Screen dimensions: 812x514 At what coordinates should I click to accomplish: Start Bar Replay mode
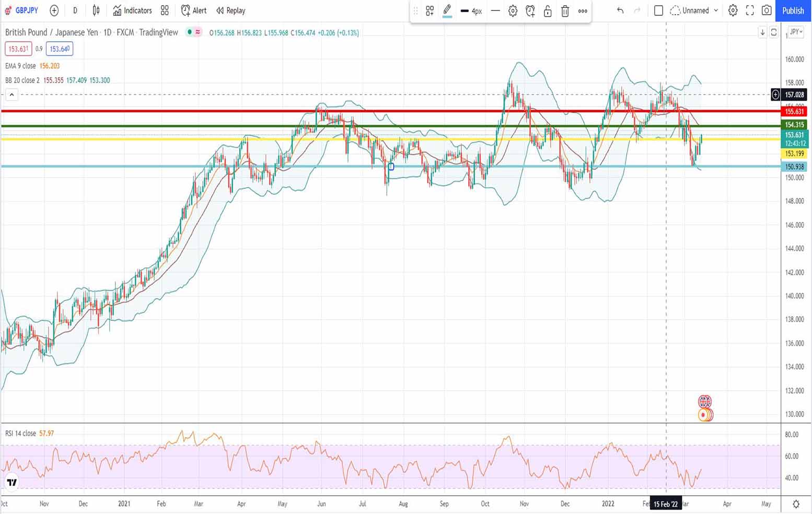[x=230, y=10]
